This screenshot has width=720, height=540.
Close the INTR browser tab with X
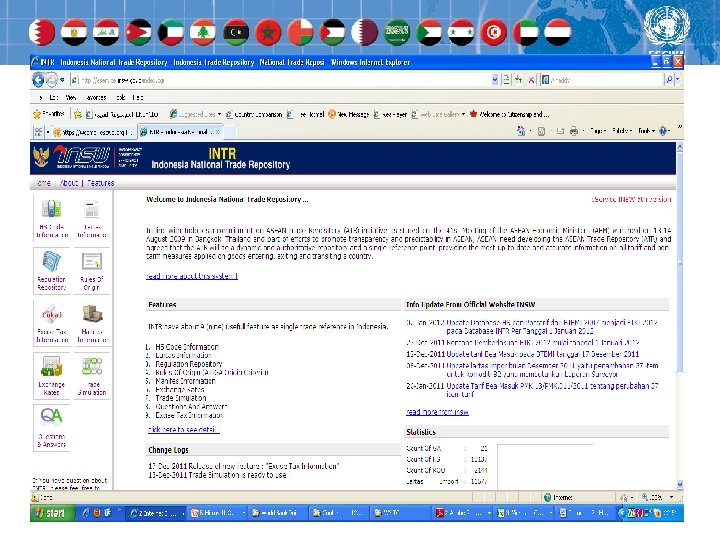coord(218,132)
